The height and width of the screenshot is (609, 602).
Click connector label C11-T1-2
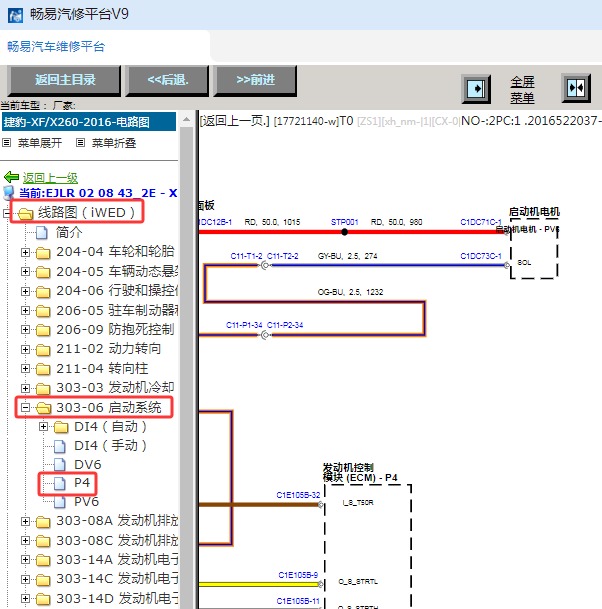246,256
